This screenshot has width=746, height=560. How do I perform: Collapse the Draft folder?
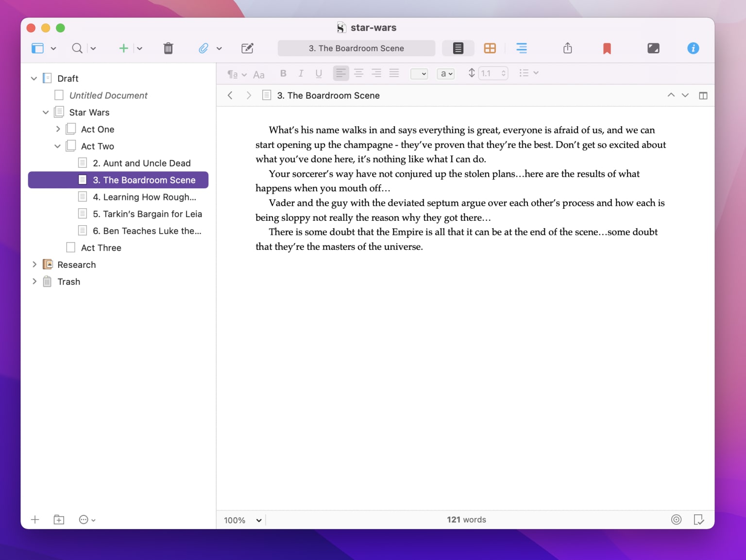[34, 79]
